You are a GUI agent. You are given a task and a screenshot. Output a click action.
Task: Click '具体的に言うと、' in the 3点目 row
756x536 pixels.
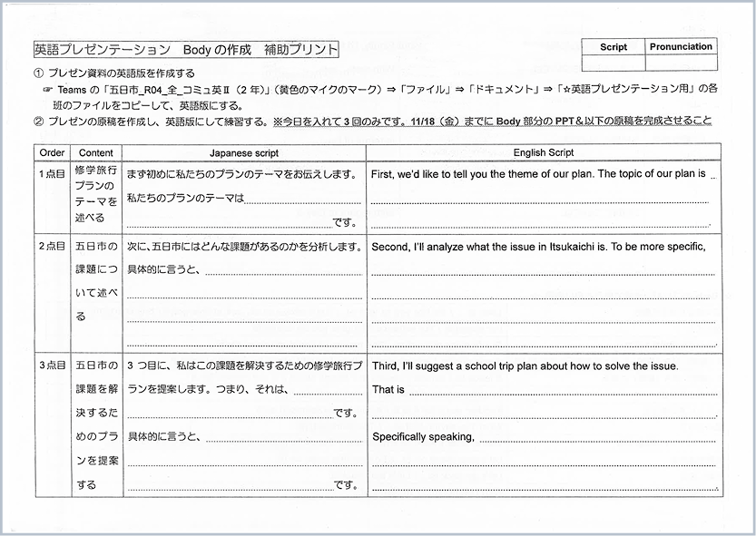pyautogui.click(x=164, y=437)
